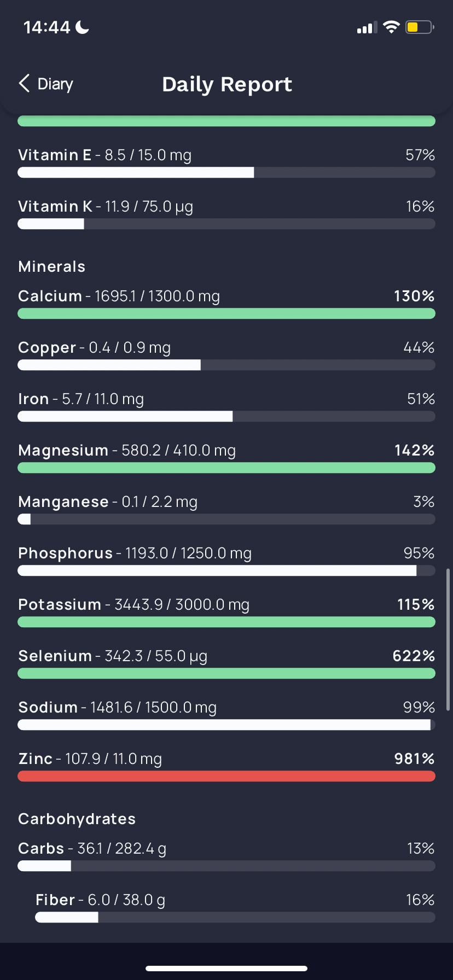This screenshot has height=980, width=453.
Task: Select the Vitamin E row
Action: pos(226,163)
